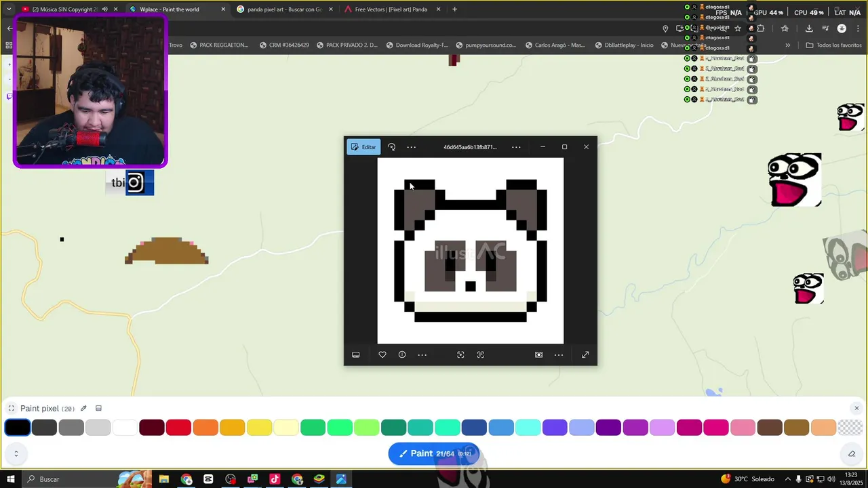This screenshot has width=868, height=488.
Task: Open pumpyoursound.co bookmark
Action: (486, 45)
